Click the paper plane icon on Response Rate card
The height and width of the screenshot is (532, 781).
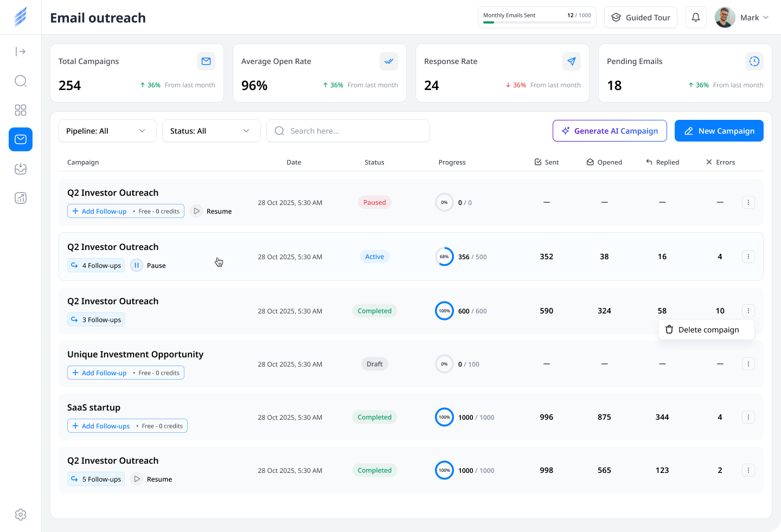[x=572, y=61]
